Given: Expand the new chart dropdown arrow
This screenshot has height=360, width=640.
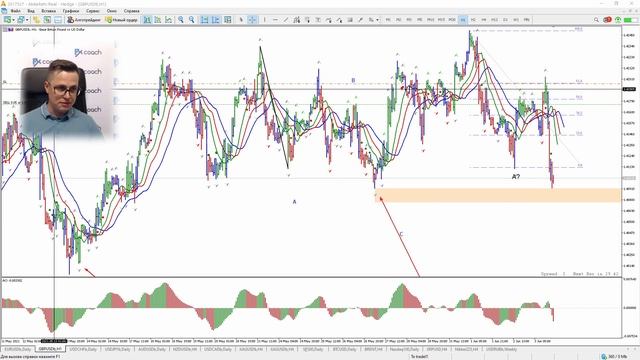Looking at the screenshot, I should (13, 20).
